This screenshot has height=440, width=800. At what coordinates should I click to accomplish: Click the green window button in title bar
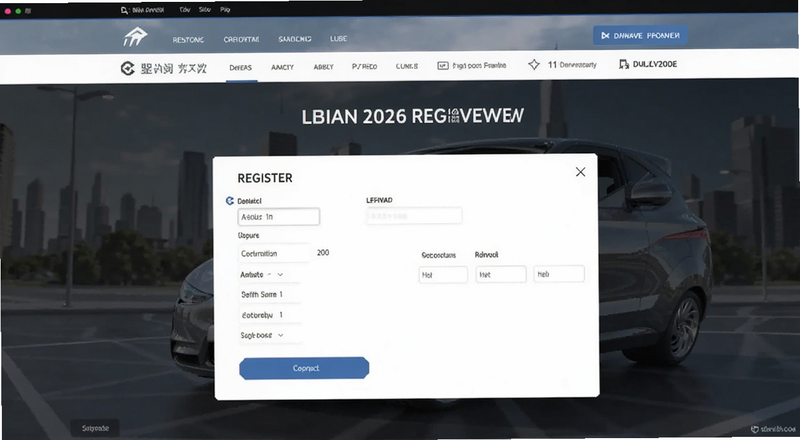18,11
